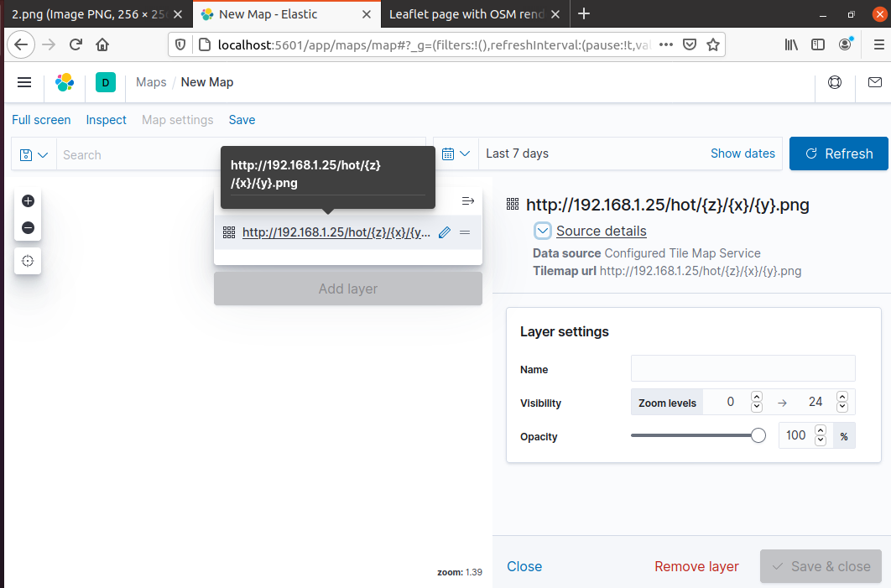The height and width of the screenshot is (588, 891).
Task: Click the Add layer button
Action: (348, 289)
